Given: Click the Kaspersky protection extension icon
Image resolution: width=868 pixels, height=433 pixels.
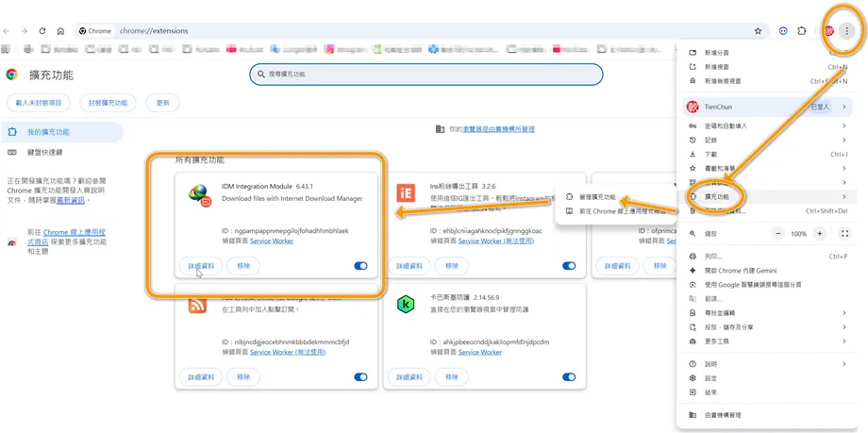Looking at the screenshot, I should pos(406,305).
